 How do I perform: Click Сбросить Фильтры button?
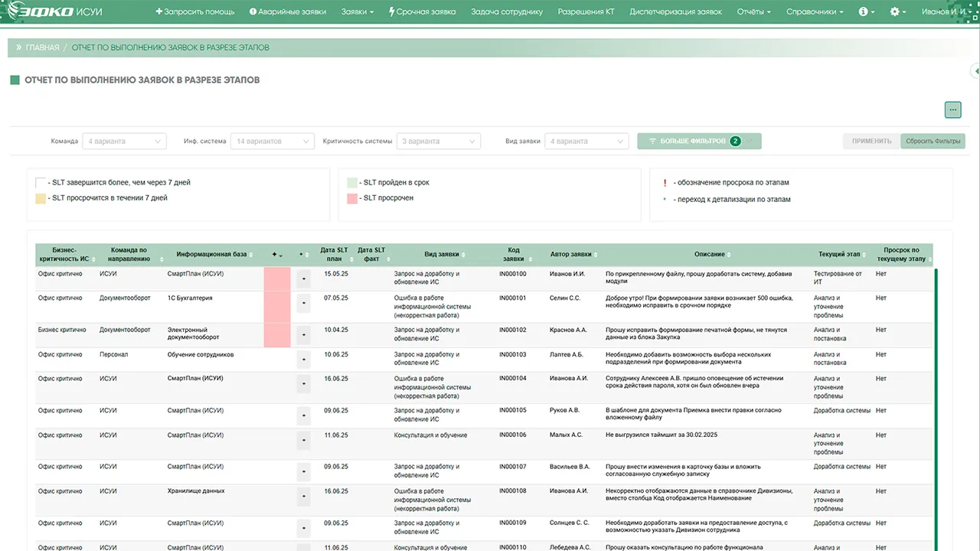click(933, 141)
